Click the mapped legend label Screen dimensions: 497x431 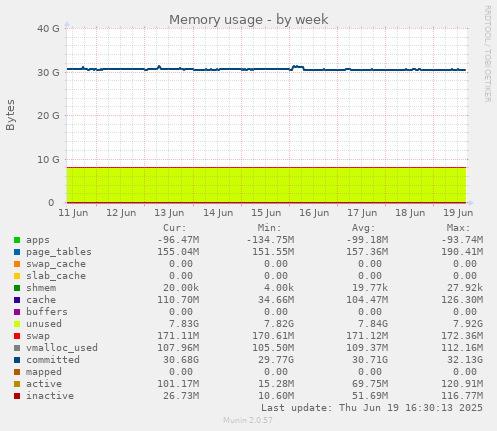tap(44, 372)
